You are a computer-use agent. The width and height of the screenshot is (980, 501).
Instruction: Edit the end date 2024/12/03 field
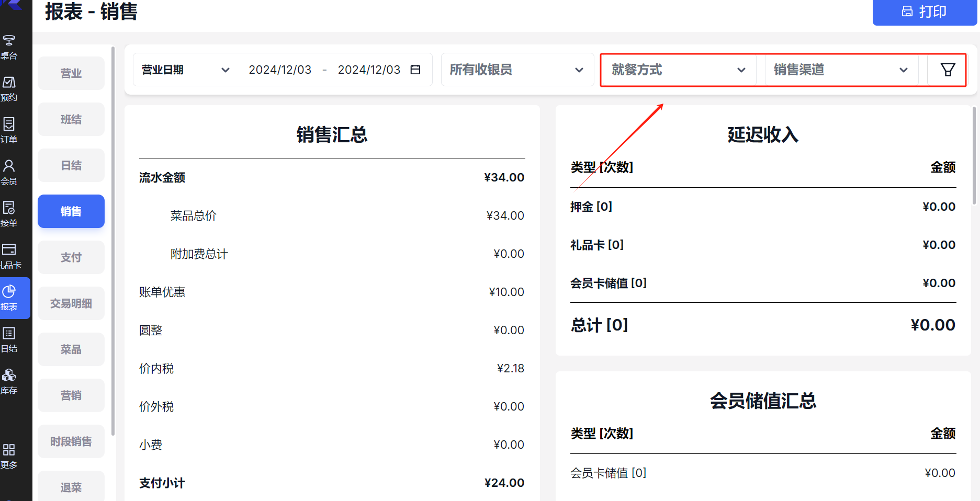click(369, 70)
